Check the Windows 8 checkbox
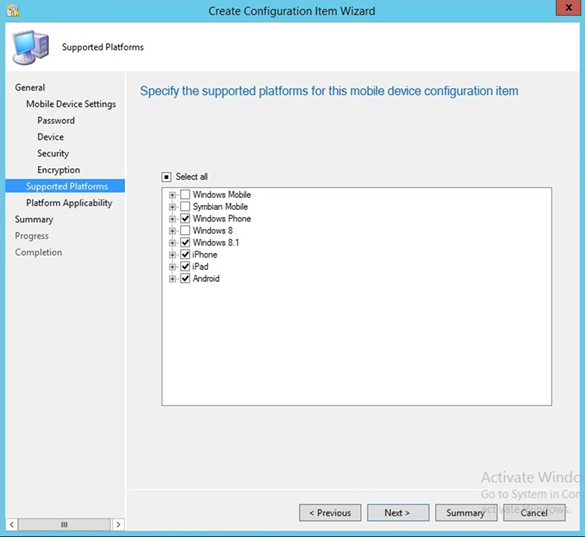This screenshot has width=585, height=537. (x=185, y=230)
